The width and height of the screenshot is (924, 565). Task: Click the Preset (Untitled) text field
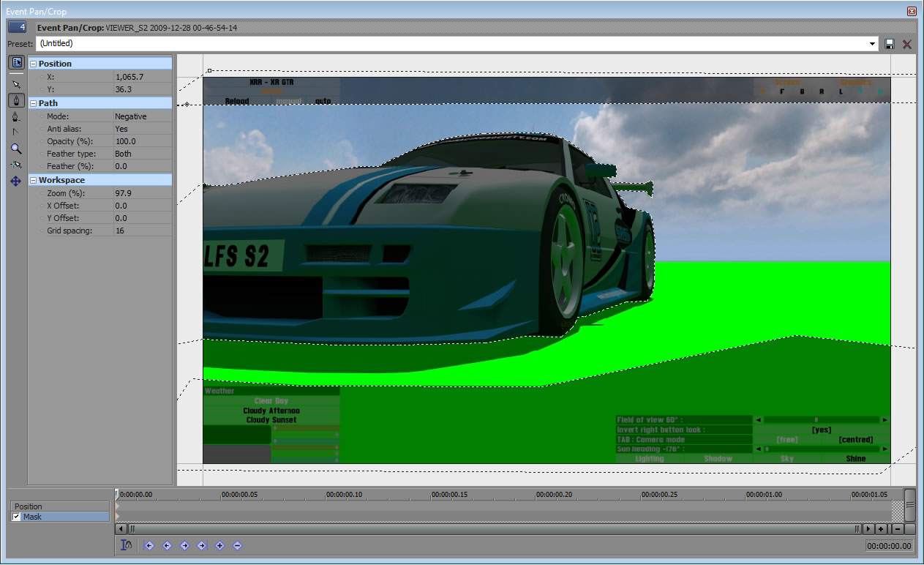pos(451,44)
